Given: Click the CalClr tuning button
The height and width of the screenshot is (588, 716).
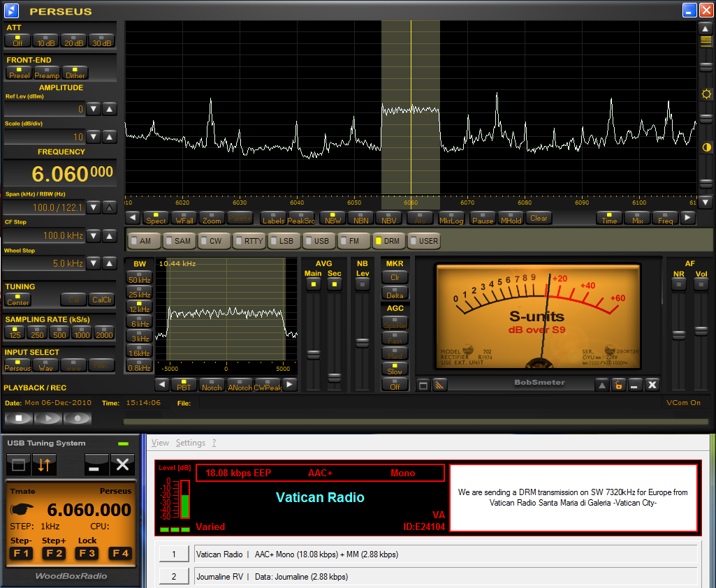Looking at the screenshot, I should (101, 300).
